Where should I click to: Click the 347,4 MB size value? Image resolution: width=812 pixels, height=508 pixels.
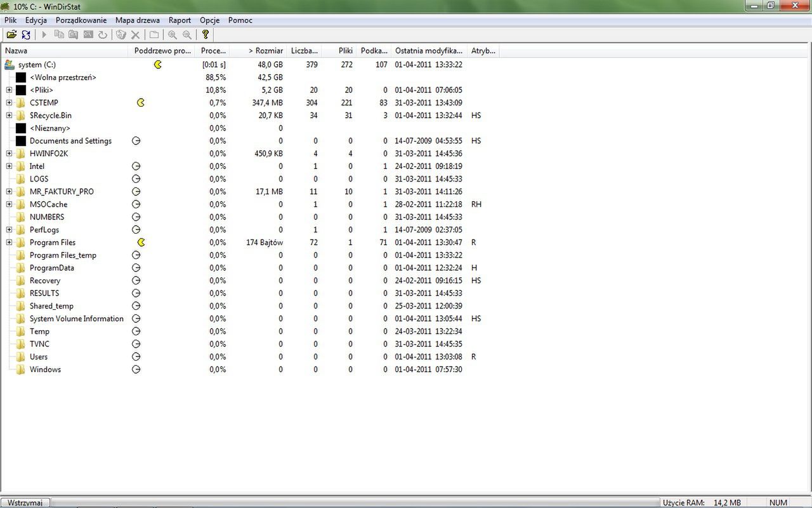coord(267,102)
